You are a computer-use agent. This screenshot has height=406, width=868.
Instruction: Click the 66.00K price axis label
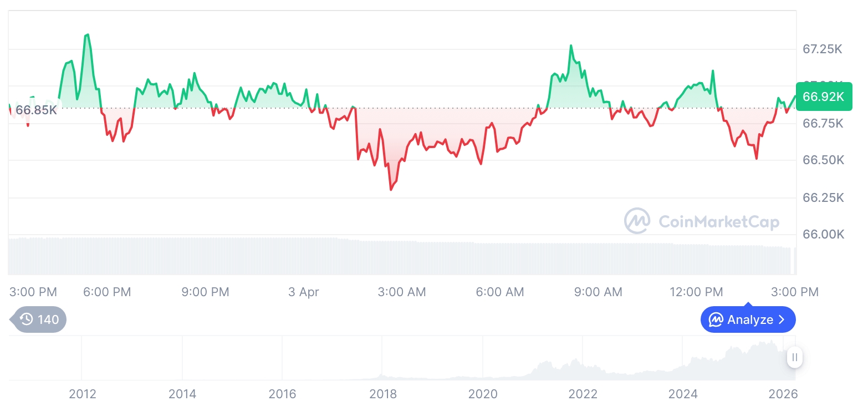(823, 235)
